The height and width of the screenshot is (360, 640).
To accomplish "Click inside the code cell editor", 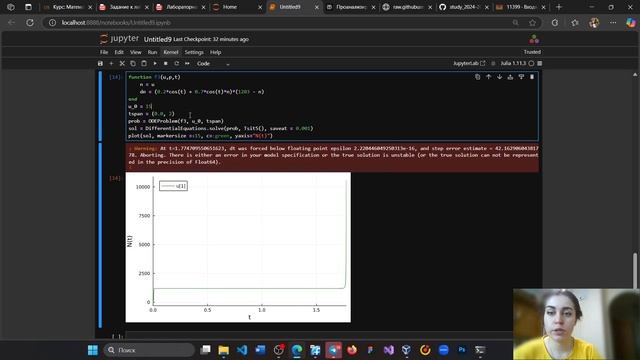I will pos(331,106).
